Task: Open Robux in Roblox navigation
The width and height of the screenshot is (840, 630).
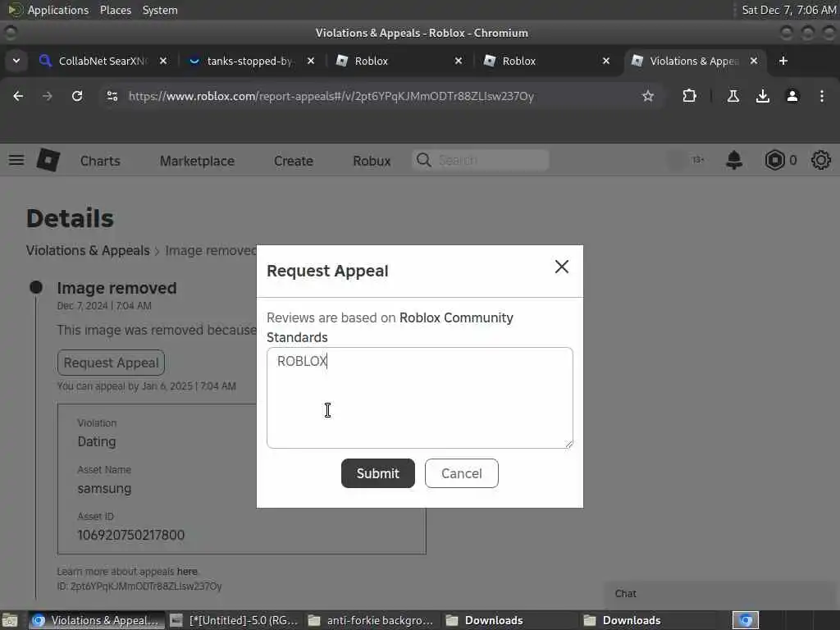Action: [372, 161]
